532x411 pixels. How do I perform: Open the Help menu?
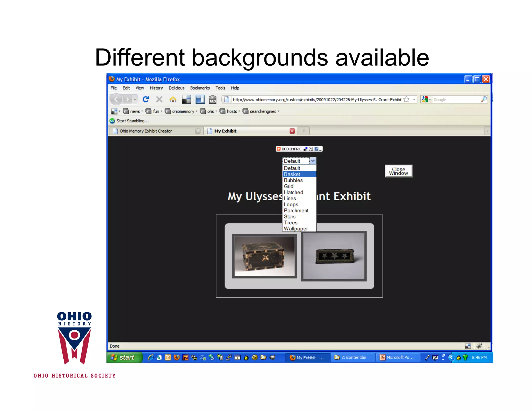pyautogui.click(x=235, y=88)
